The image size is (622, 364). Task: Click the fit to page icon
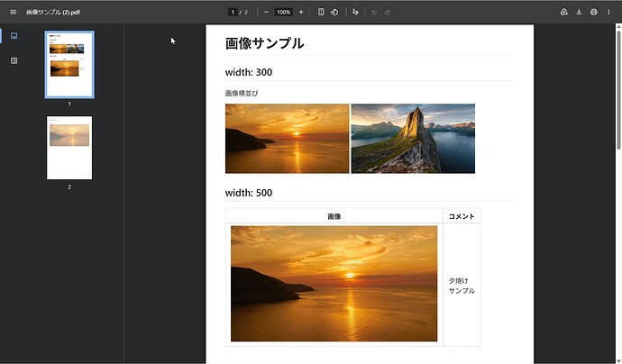(321, 12)
